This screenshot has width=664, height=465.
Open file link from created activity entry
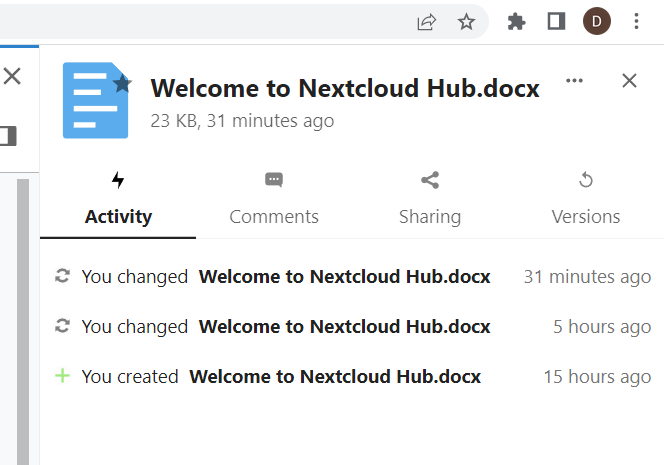[335, 376]
